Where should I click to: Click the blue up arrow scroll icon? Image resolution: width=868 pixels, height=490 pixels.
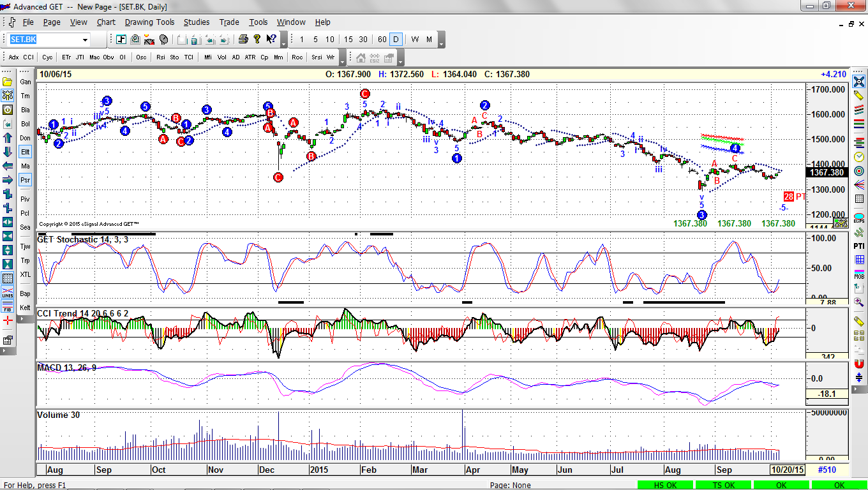(x=8, y=138)
